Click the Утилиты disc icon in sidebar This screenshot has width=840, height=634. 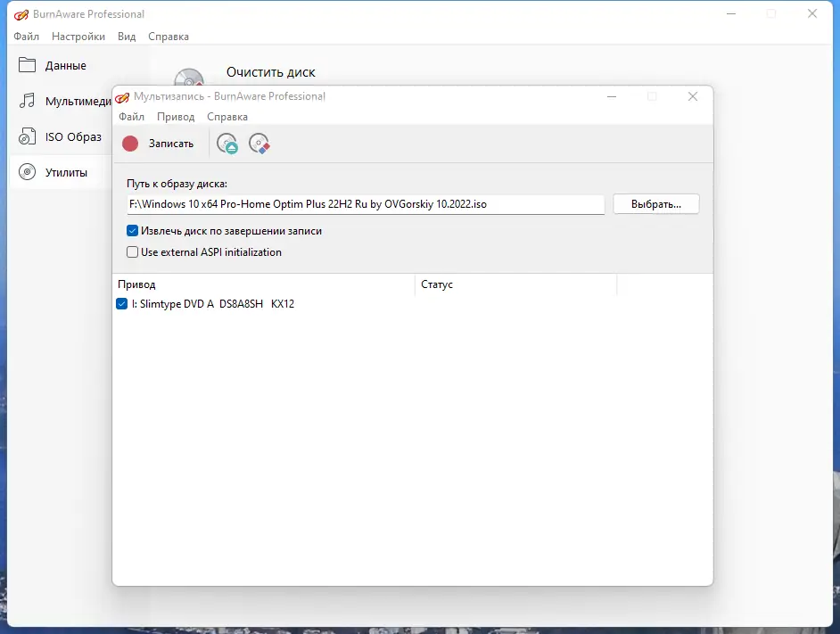27,172
